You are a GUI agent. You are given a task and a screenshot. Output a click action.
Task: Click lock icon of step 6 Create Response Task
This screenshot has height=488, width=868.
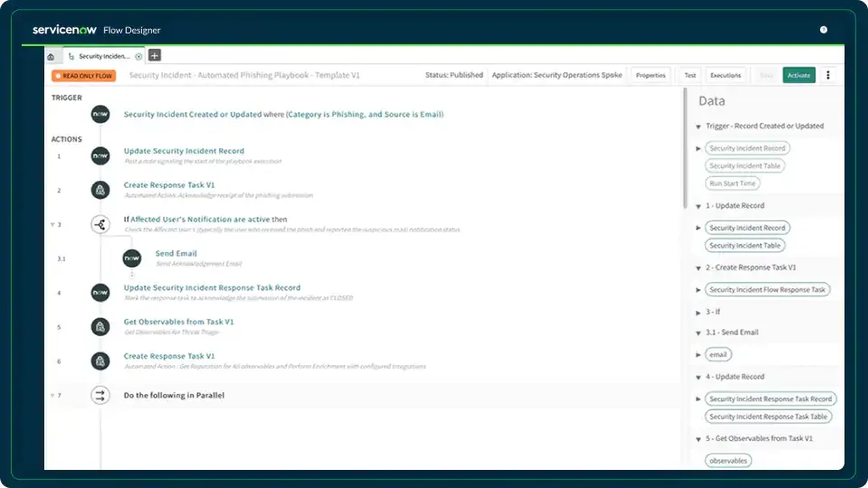[100, 361]
